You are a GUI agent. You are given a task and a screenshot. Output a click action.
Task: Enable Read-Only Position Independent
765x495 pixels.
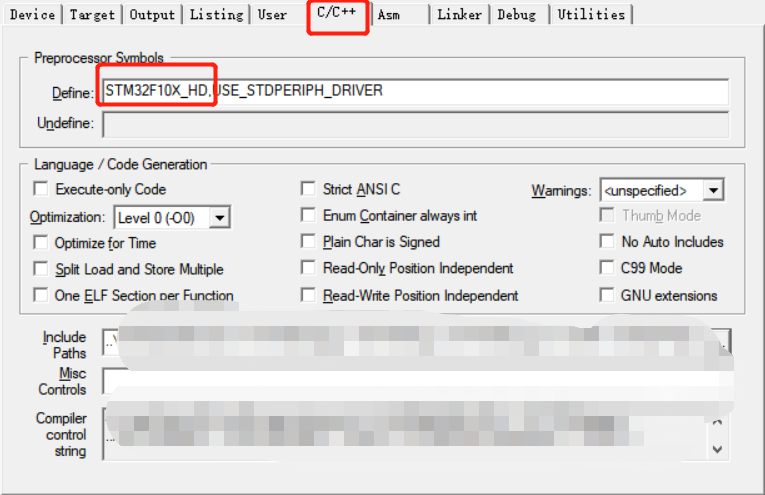click(308, 268)
